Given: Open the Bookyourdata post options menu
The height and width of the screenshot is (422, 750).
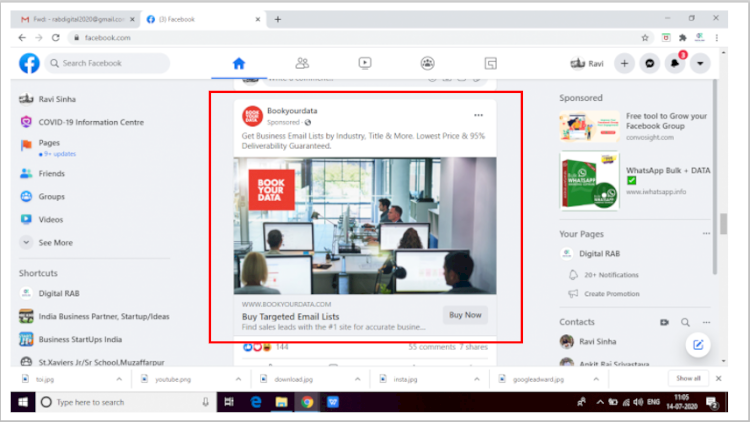Looking at the screenshot, I should tap(479, 115).
